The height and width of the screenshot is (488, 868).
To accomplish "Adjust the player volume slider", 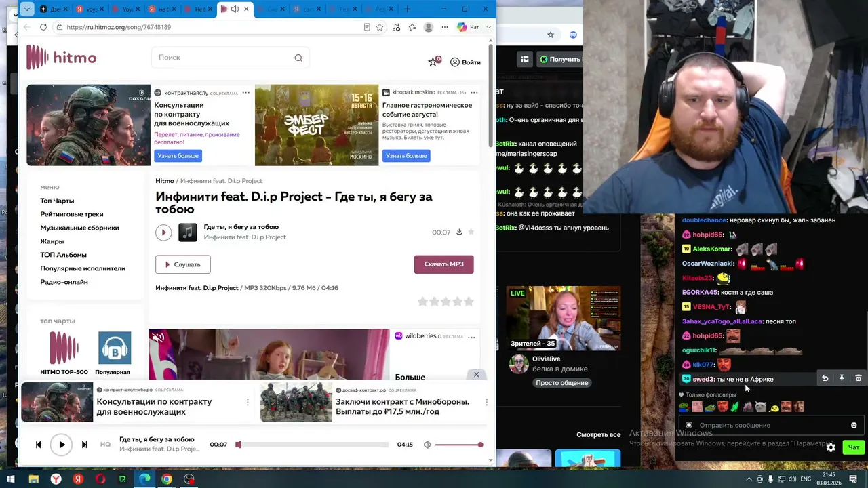I will [x=459, y=445].
